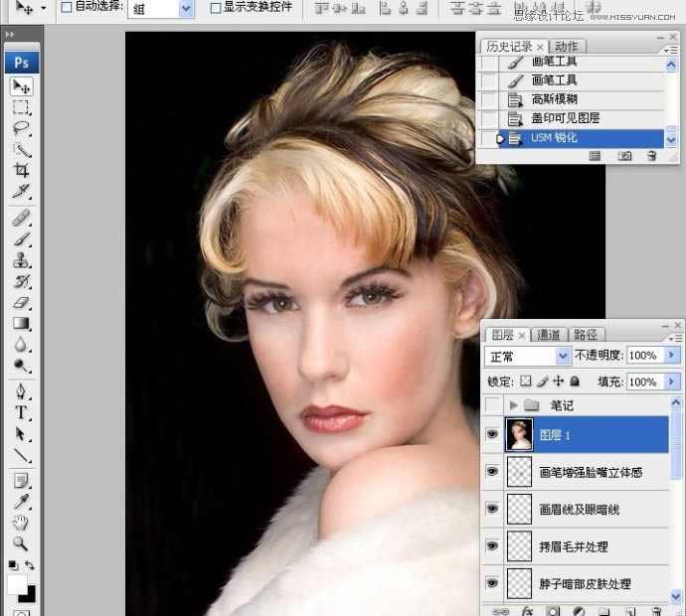Viewport: 686px width, 616px height.
Task: Pick the Clone Stamp tool
Action: 21,261
